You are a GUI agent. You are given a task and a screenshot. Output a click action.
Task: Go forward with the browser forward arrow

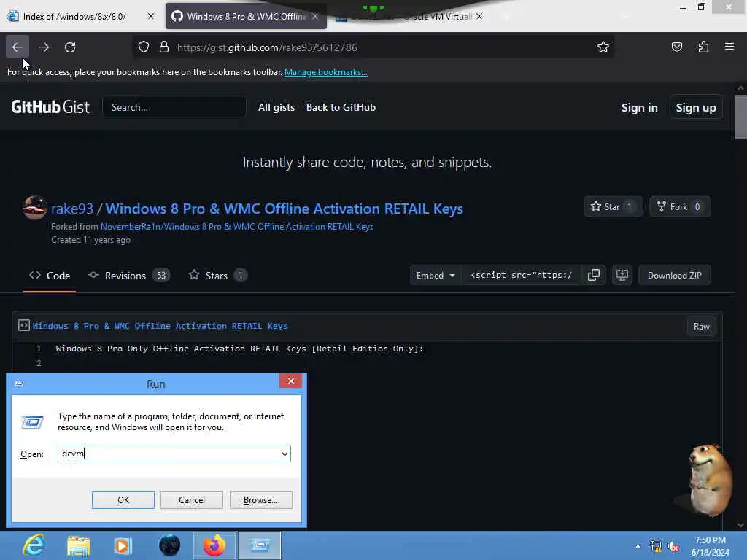click(44, 47)
